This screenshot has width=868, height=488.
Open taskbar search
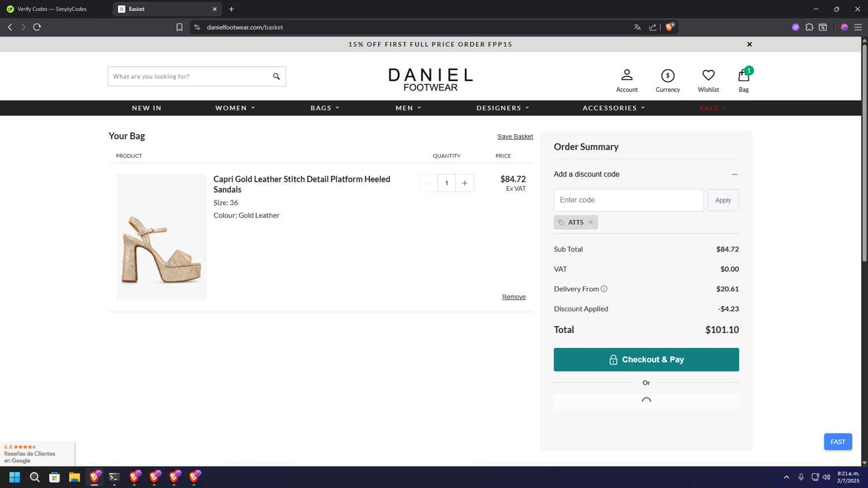coord(35,477)
